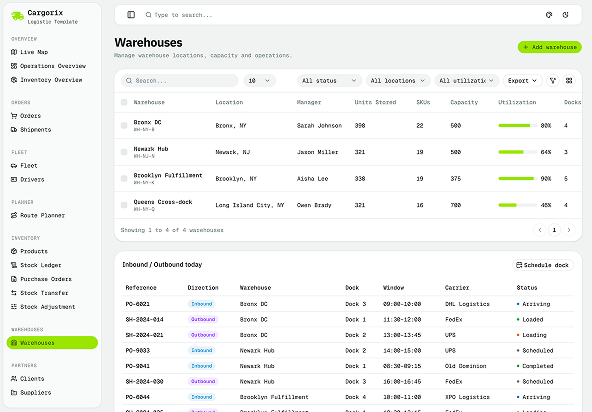The image size is (592, 412).
Task: Switch to grid view icon
Action: click(569, 80)
